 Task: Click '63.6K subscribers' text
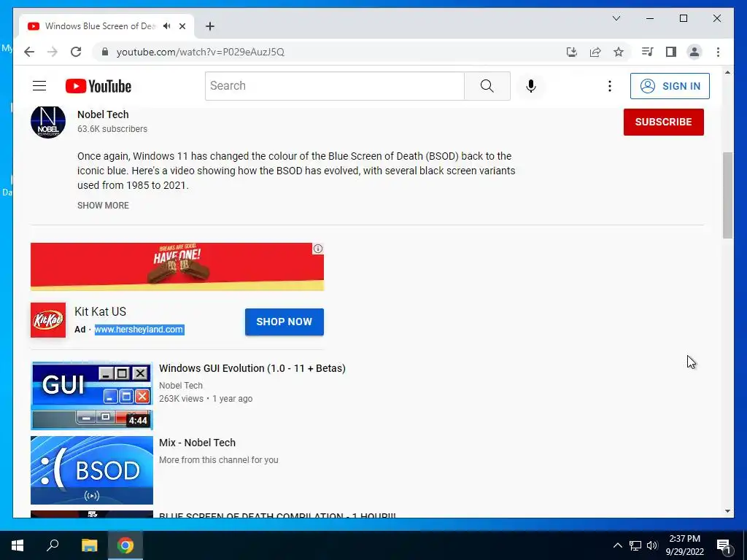(x=112, y=129)
